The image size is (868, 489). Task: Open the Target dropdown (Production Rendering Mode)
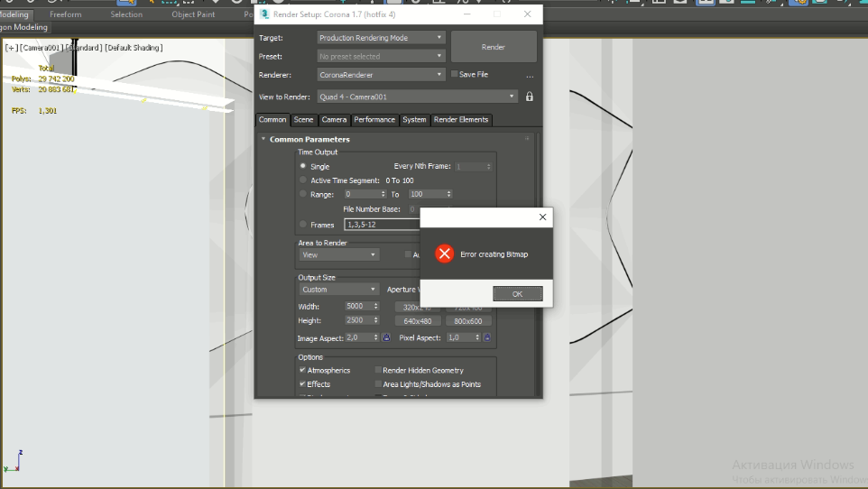pos(381,38)
